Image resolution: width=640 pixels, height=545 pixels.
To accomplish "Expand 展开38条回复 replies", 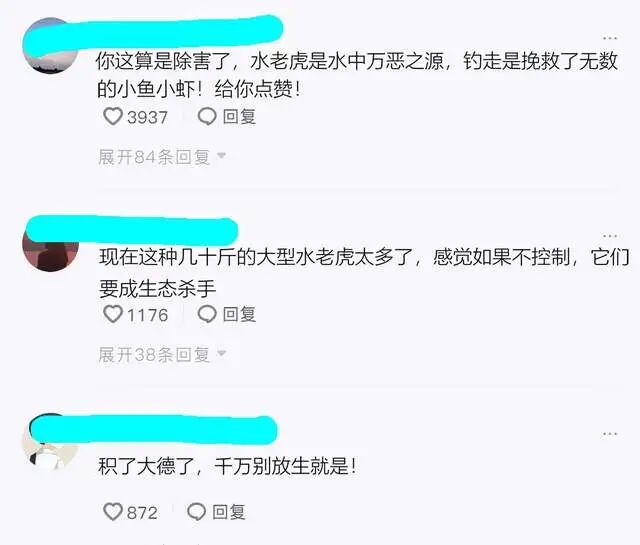I will click(x=162, y=354).
